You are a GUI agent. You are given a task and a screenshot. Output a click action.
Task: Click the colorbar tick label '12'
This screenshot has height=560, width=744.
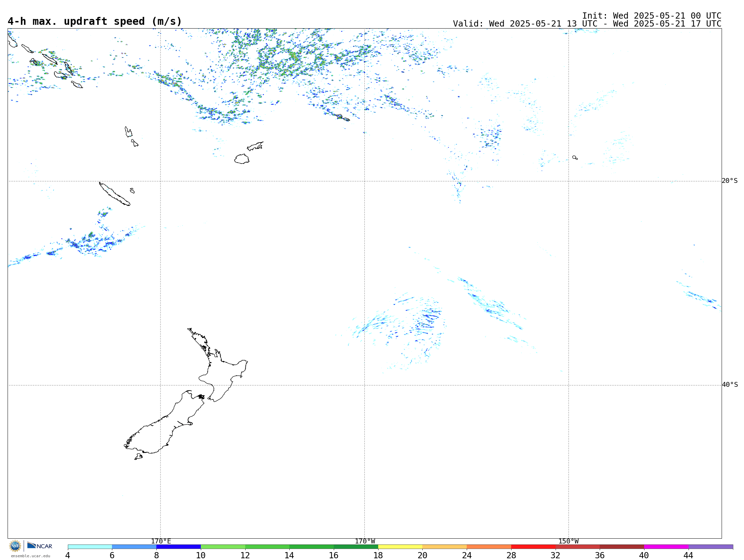tap(245, 555)
